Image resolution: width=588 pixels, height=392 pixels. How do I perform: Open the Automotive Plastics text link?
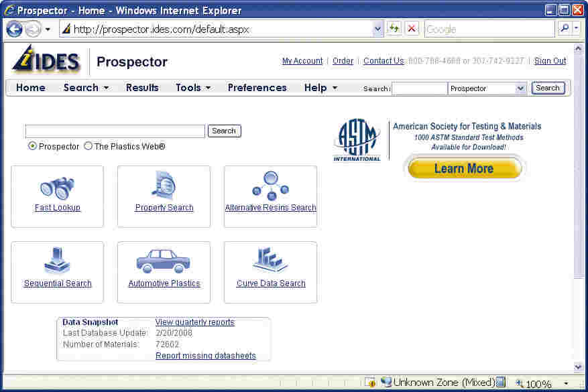pyautogui.click(x=164, y=283)
